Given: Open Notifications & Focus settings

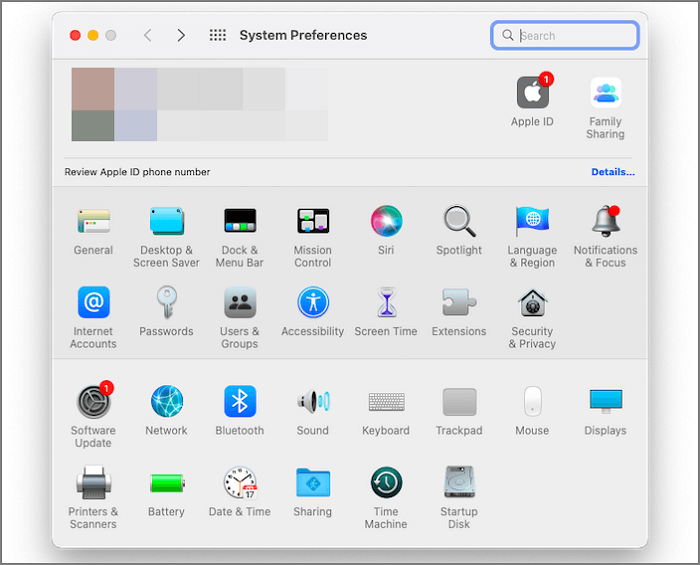Looking at the screenshot, I should [x=605, y=221].
